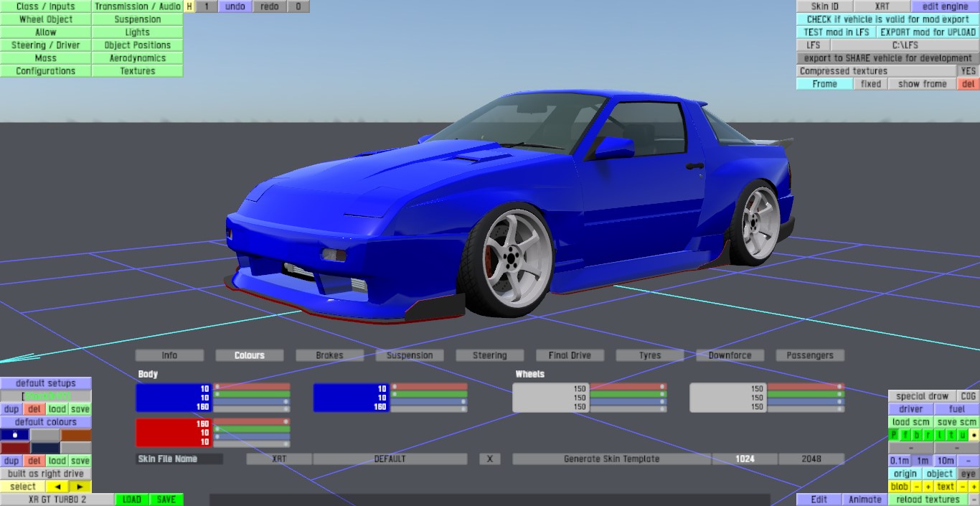Click the red body colour preview
The width and height of the screenshot is (980, 506).
click(x=174, y=433)
